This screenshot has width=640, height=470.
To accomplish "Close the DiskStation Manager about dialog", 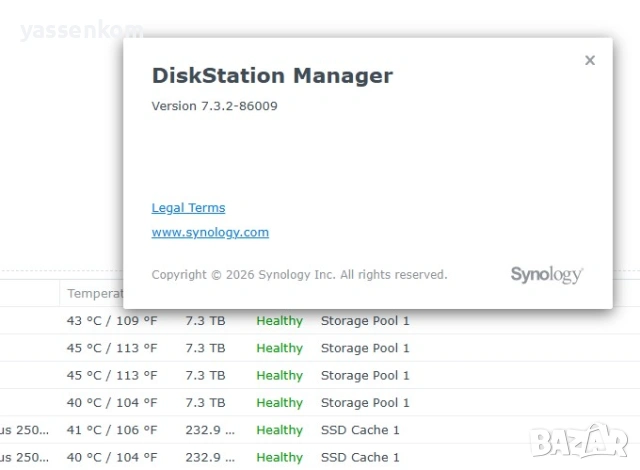I will click(590, 60).
